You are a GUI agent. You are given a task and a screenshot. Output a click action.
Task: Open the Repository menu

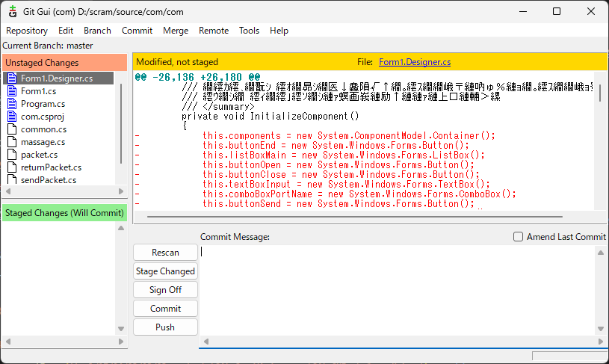tap(27, 31)
